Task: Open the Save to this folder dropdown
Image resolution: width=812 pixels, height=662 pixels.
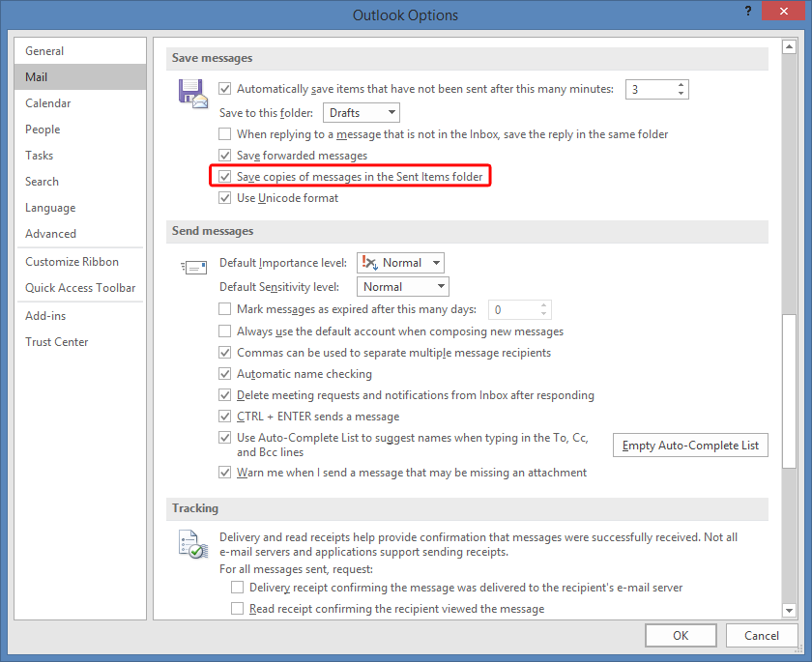Action: coord(361,113)
